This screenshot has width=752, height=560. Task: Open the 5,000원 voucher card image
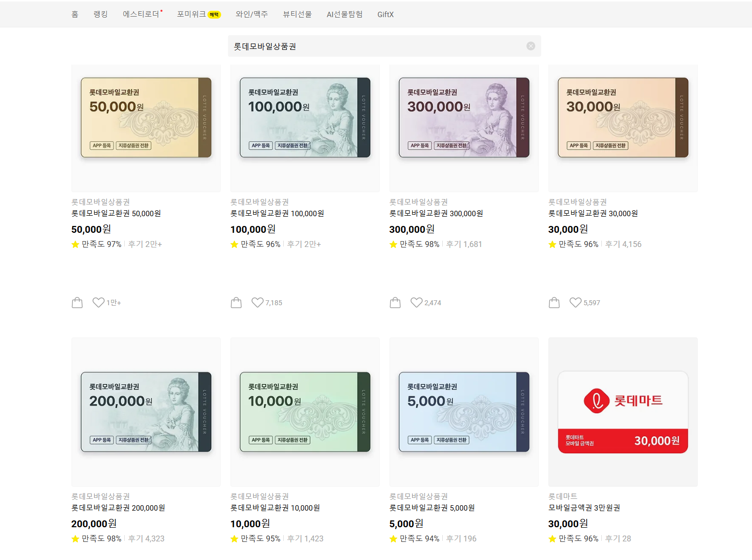point(464,412)
